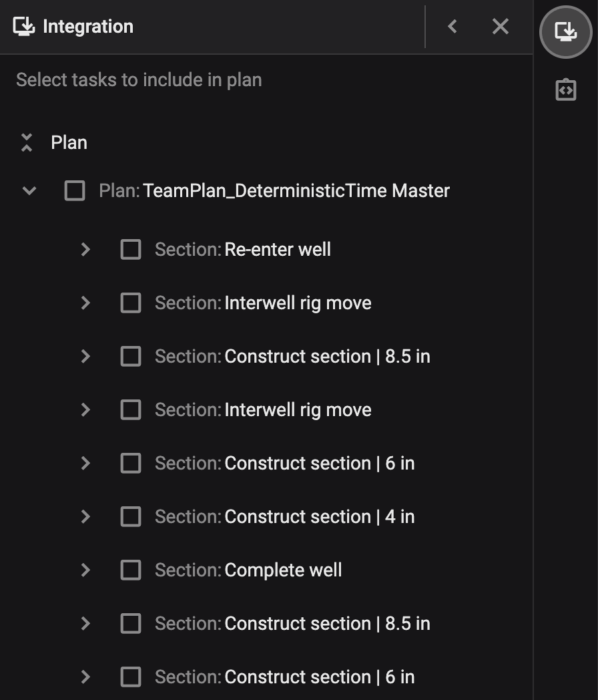Click the back chevron in the Integration header

(453, 26)
